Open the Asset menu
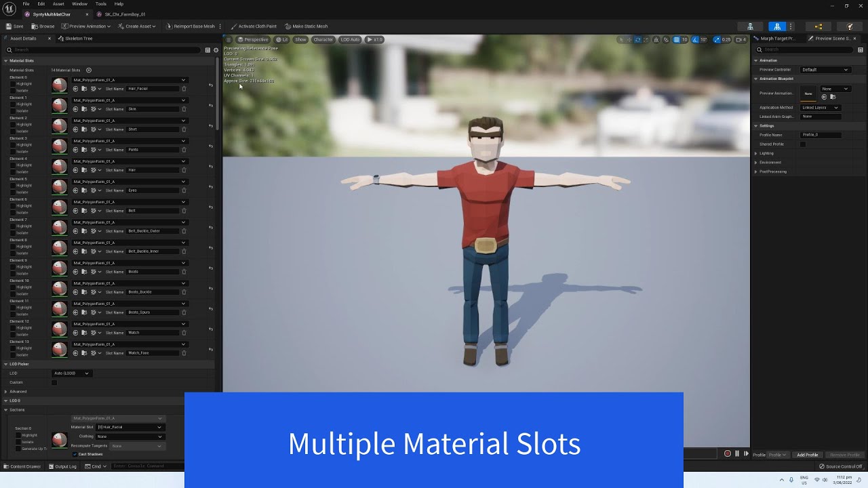Viewport: 868px width, 488px height. pyautogui.click(x=58, y=4)
